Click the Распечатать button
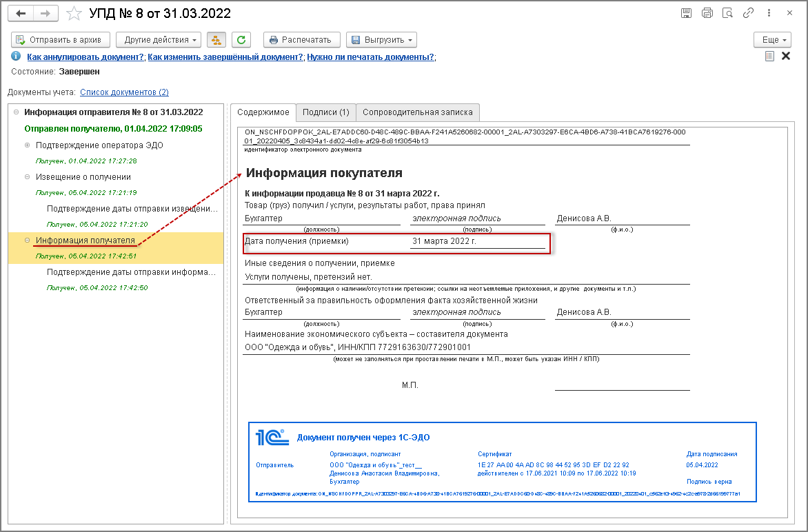 pyautogui.click(x=301, y=40)
